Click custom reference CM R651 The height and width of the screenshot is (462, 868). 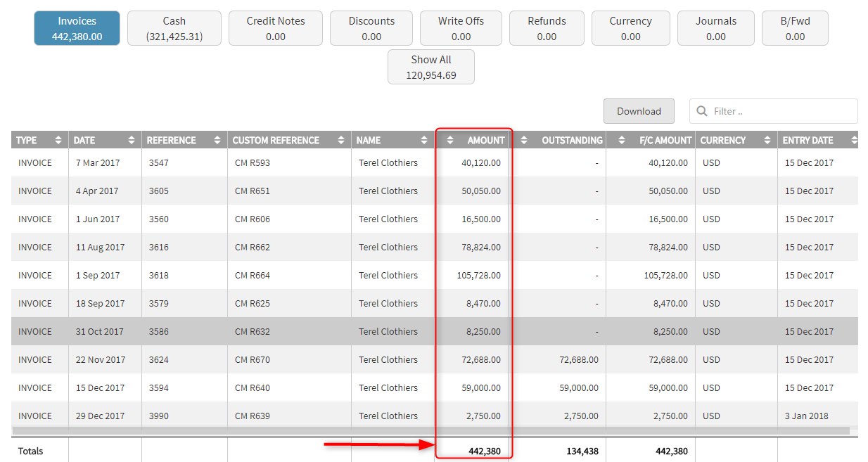[x=253, y=191]
